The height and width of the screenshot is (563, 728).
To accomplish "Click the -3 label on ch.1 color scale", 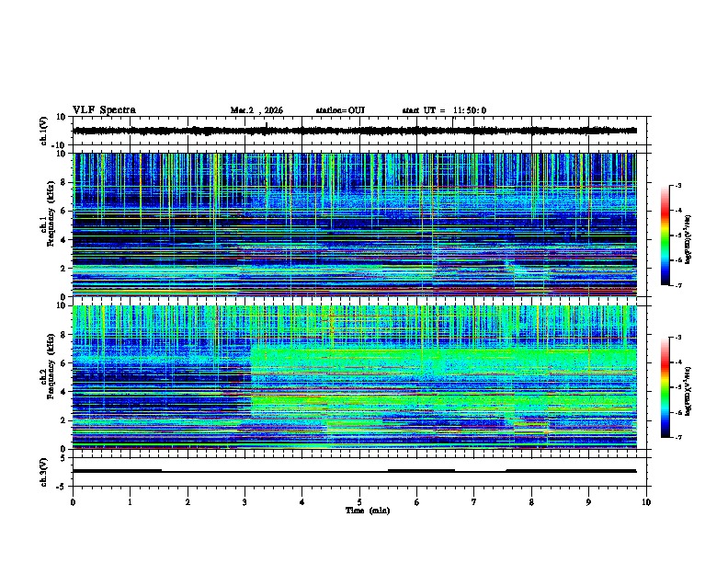I will tap(677, 185).
